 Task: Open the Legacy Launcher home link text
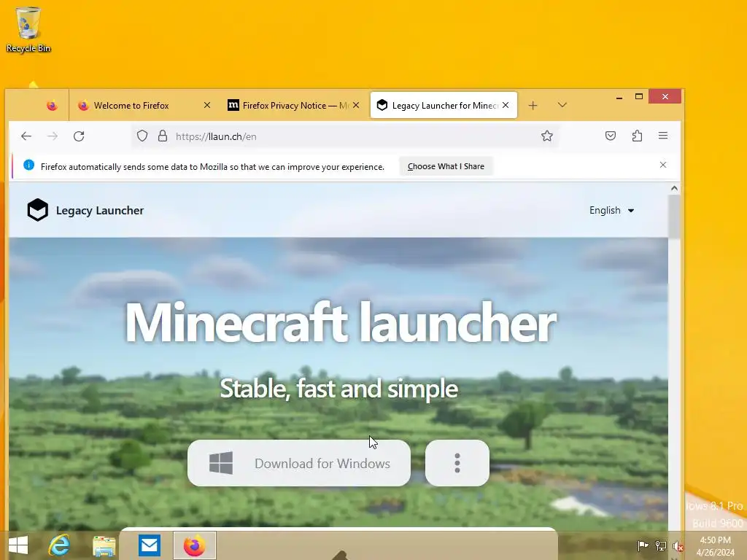pos(99,211)
